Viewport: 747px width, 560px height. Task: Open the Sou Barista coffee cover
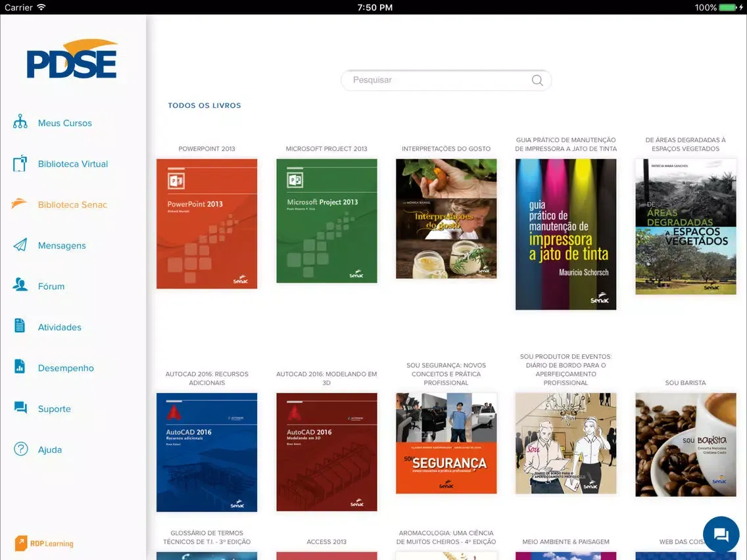coord(686,445)
